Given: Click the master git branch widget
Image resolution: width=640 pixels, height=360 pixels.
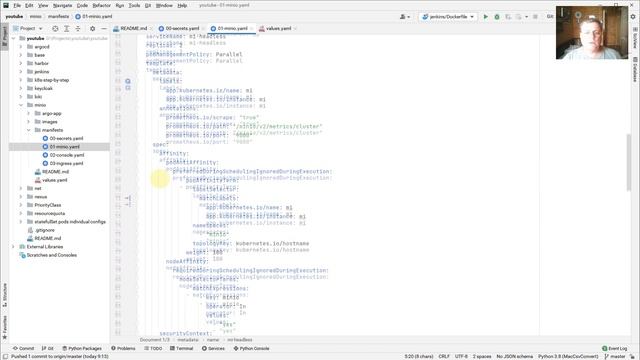Looking at the screenshot, I should click(x=615, y=356).
